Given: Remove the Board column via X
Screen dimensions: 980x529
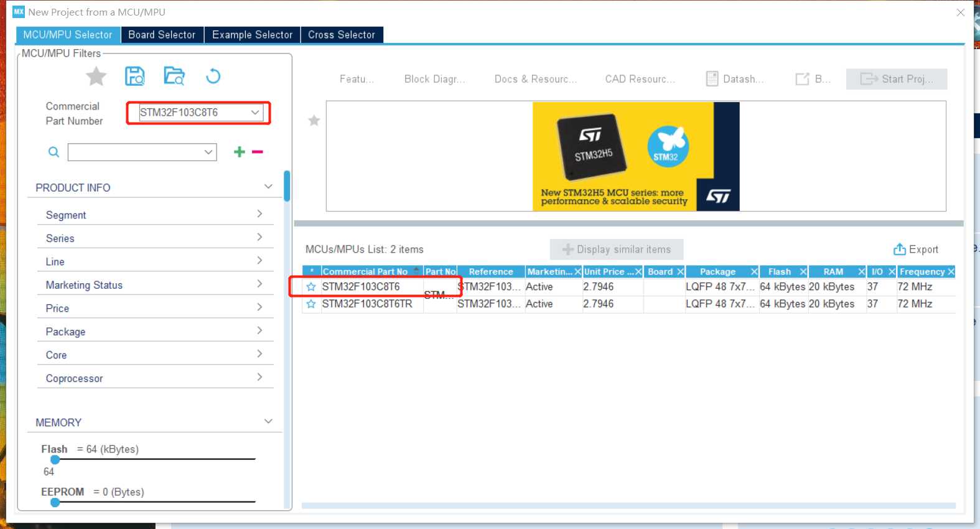Looking at the screenshot, I should point(680,271).
